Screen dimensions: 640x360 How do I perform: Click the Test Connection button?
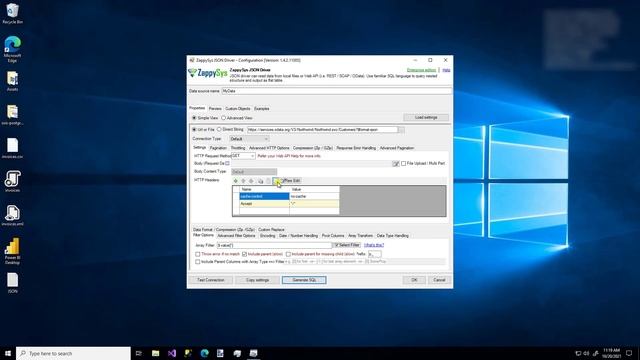point(211,280)
